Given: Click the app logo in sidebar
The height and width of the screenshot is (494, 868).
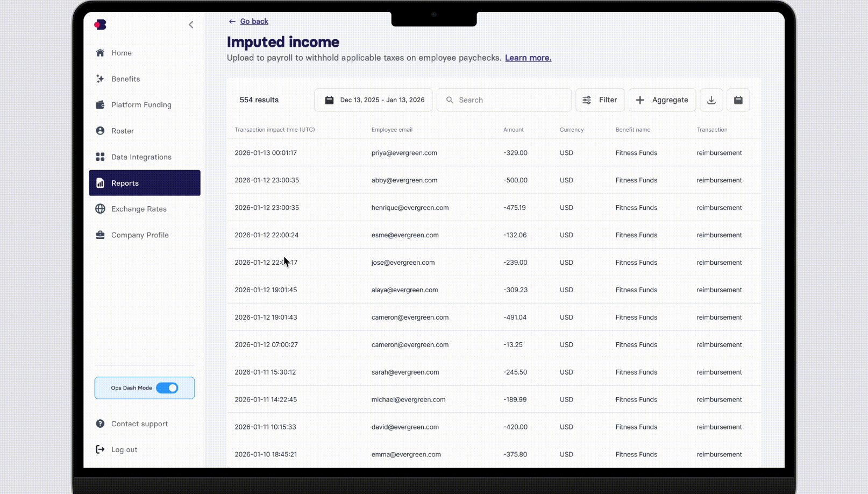Looking at the screenshot, I should pos(100,25).
